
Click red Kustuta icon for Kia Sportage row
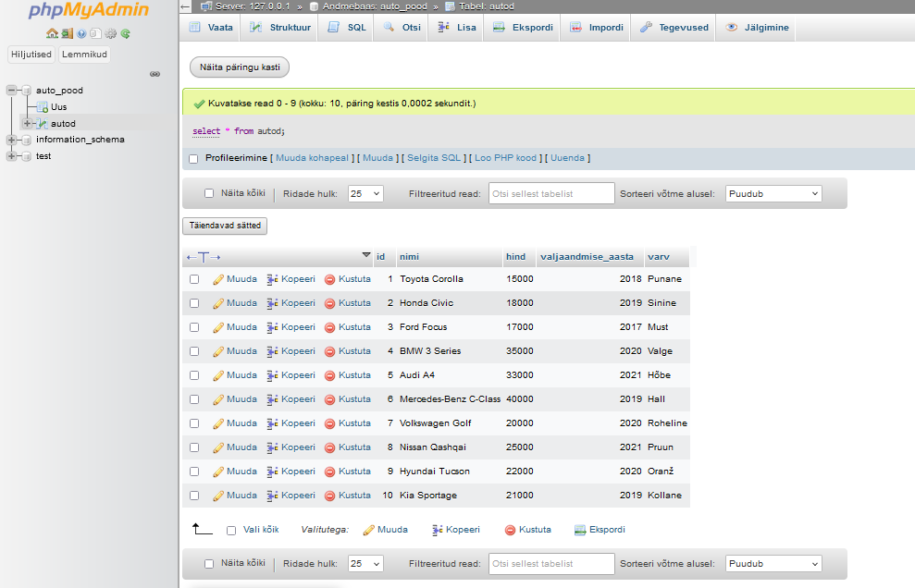[329, 496]
